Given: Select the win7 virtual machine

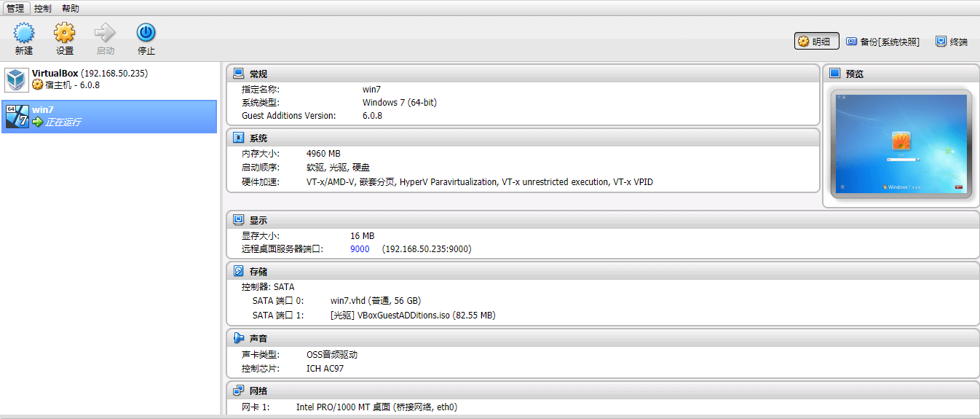Looking at the screenshot, I should [x=109, y=117].
